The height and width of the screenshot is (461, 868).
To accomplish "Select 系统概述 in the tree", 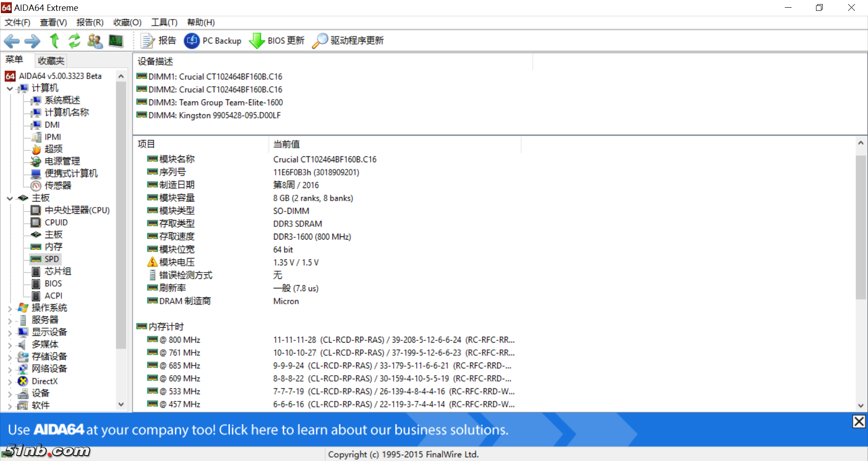I will [x=62, y=100].
